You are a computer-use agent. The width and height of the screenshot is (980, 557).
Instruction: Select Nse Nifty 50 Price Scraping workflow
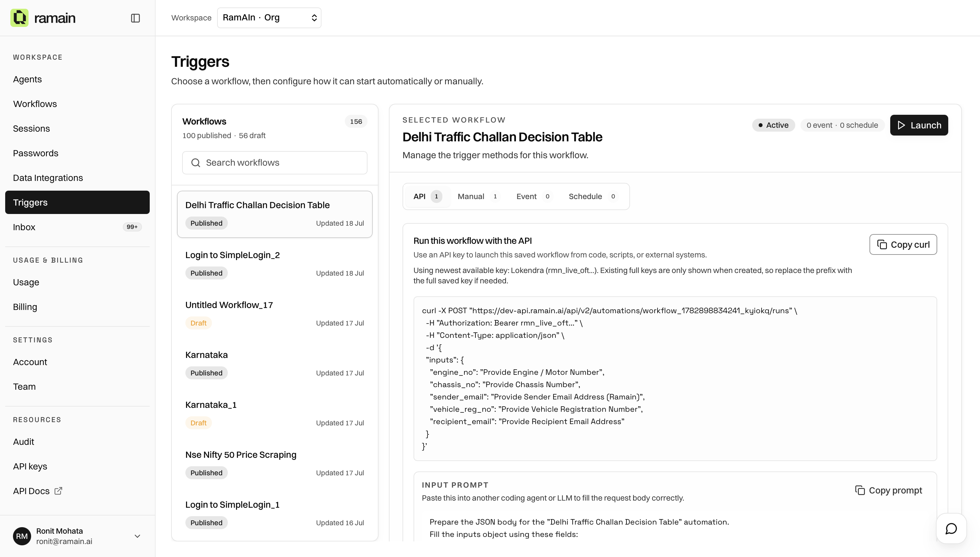coord(274,464)
